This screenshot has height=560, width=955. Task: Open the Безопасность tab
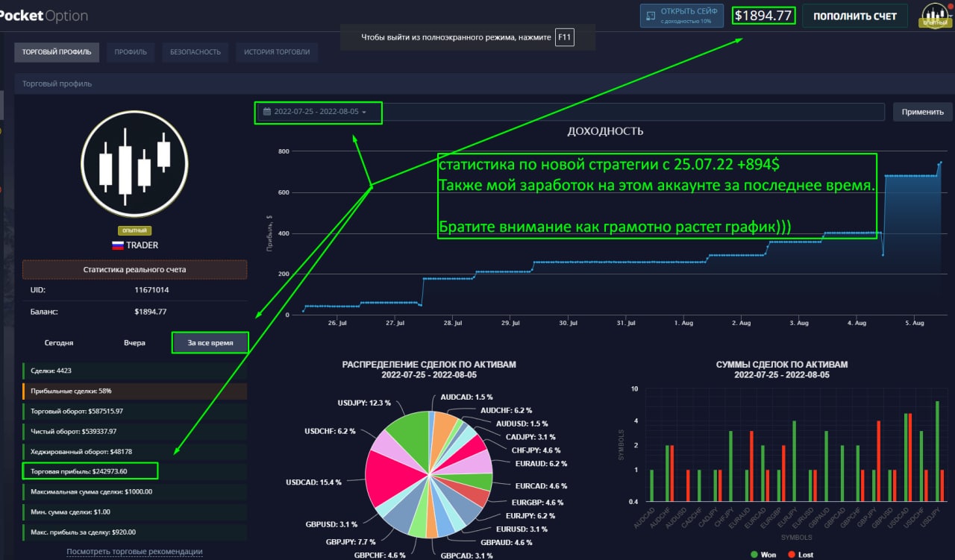pyautogui.click(x=195, y=52)
